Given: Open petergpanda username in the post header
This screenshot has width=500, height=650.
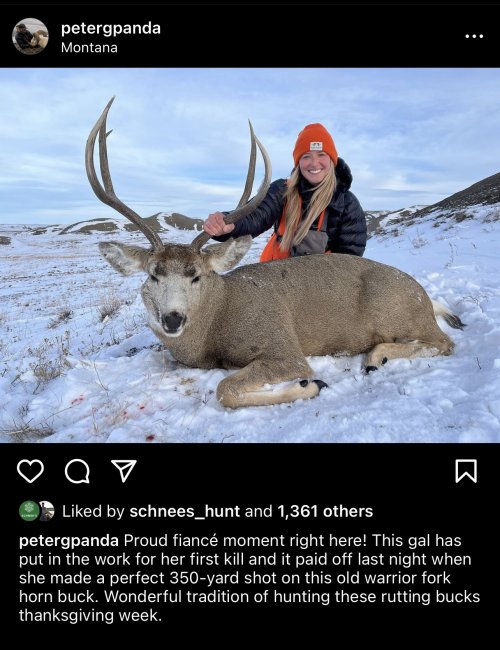Looking at the screenshot, I should [x=111, y=29].
